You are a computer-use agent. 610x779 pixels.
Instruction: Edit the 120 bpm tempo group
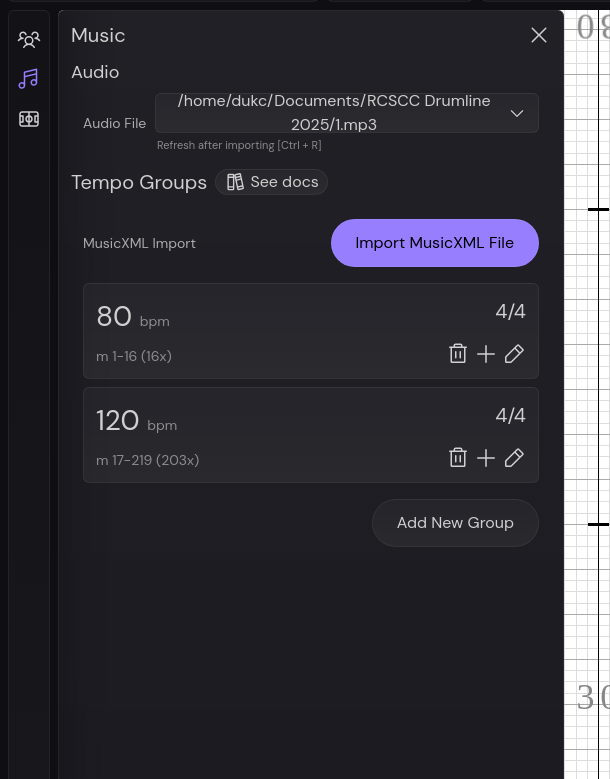[x=514, y=458]
